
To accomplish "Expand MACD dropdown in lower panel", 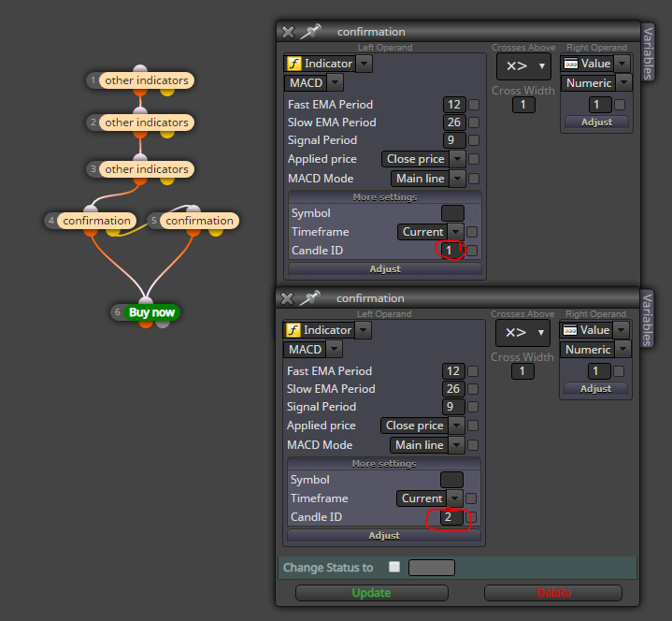I will [335, 349].
